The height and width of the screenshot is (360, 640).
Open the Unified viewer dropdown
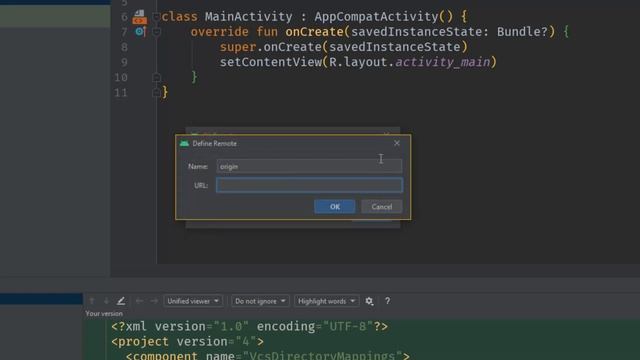point(193,301)
